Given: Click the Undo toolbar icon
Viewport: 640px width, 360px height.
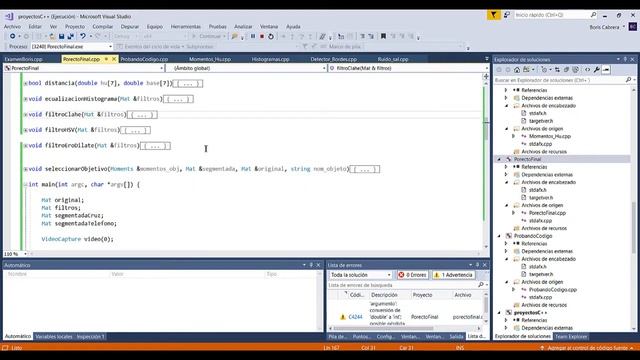Looking at the screenshot, I should click(83, 36).
